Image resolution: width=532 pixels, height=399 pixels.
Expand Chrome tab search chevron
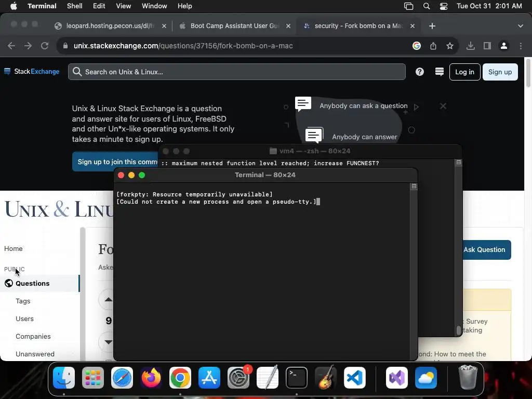(521, 26)
